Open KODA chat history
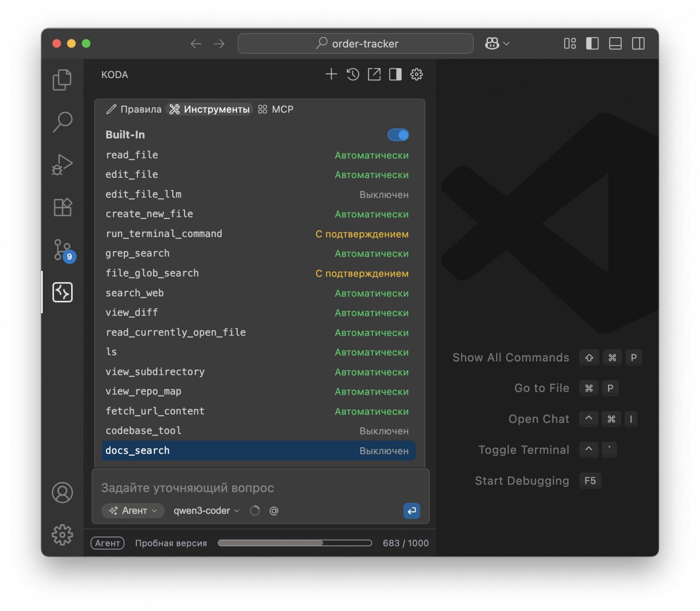The image size is (700, 611). point(353,74)
